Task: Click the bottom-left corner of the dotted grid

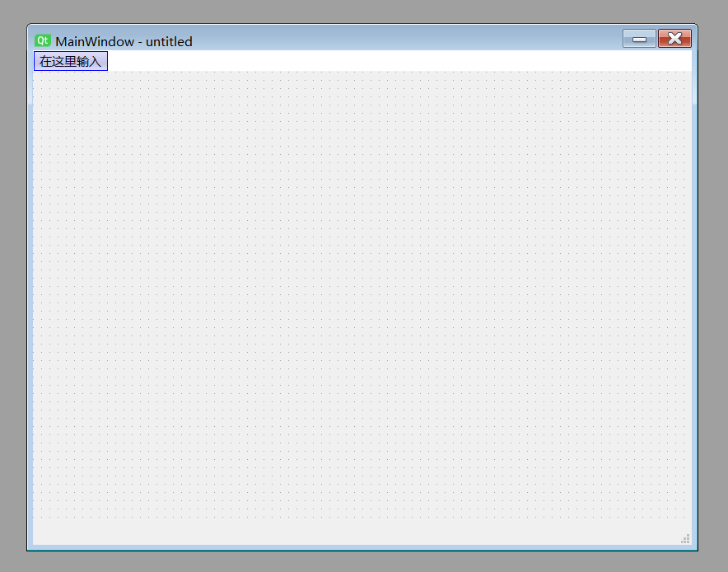Action: click(x=36, y=518)
